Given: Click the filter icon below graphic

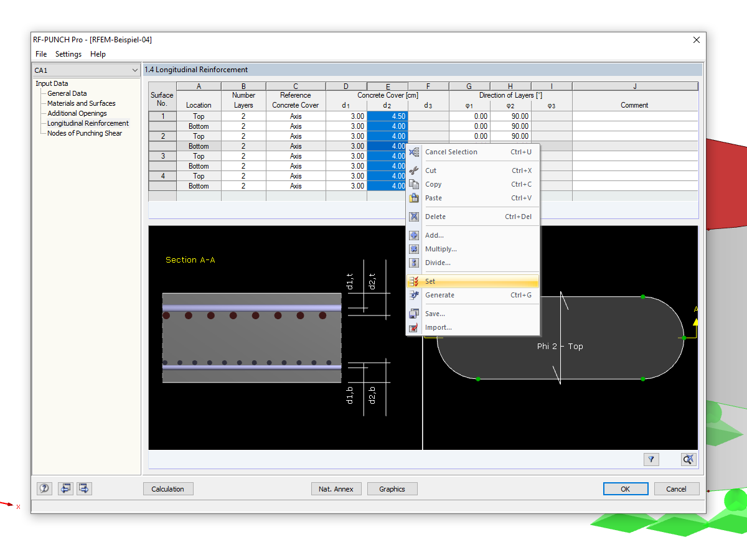Looking at the screenshot, I should (651, 459).
